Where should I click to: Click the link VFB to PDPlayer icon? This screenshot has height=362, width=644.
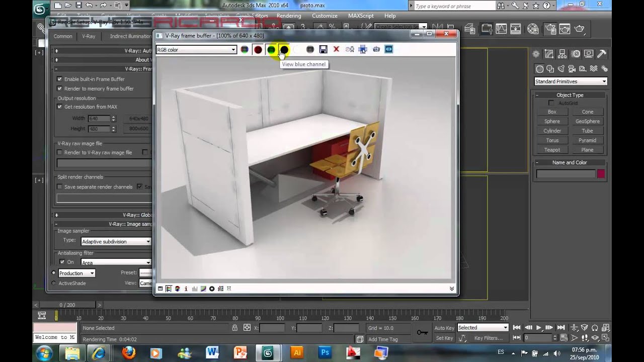[x=389, y=49]
